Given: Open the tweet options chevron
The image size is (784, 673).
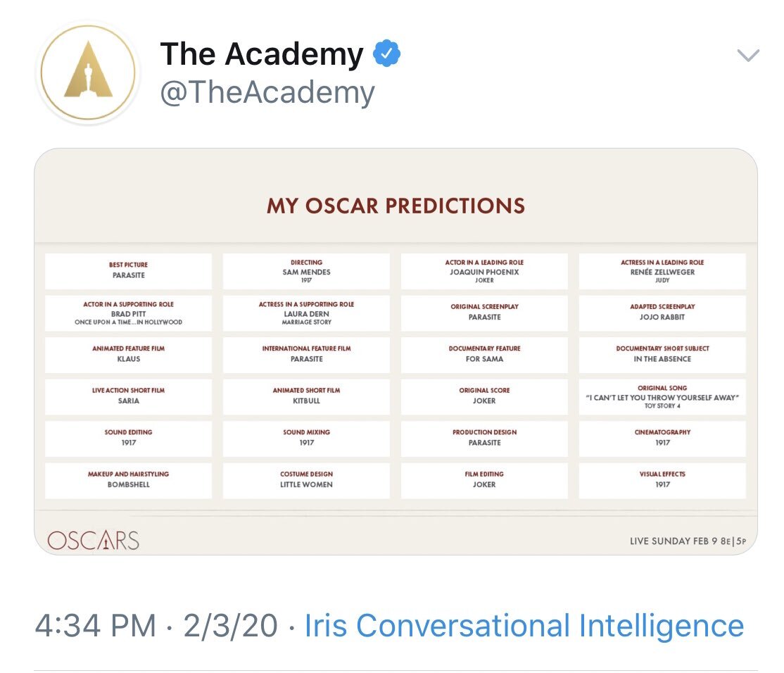Looking at the screenshot, I should (x=747, y=55).
